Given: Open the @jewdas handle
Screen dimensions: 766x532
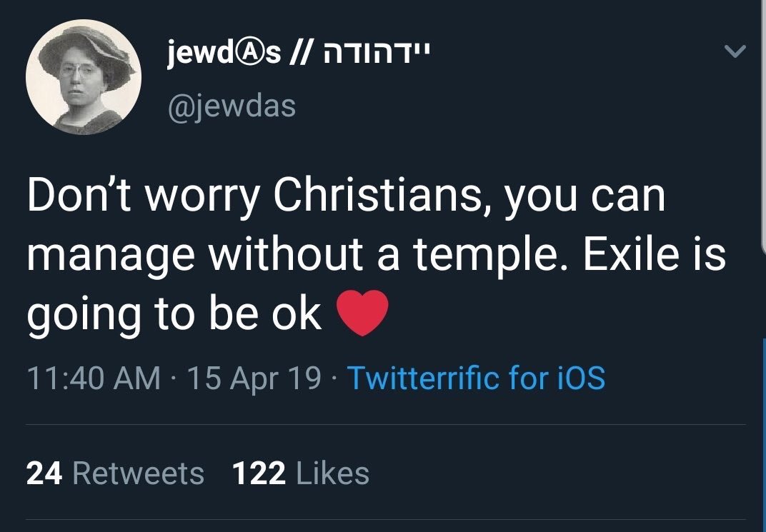Looking at the screenshot, I should pos(231,106).
